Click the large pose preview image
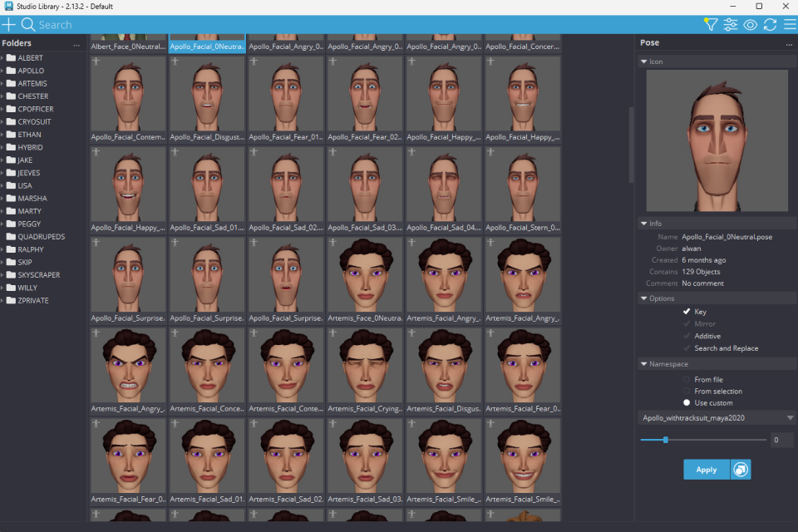 pos(717,140)
